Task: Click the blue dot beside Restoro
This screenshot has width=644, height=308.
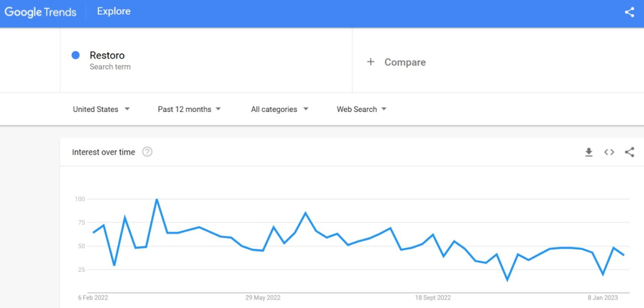Action: point(75,55)
